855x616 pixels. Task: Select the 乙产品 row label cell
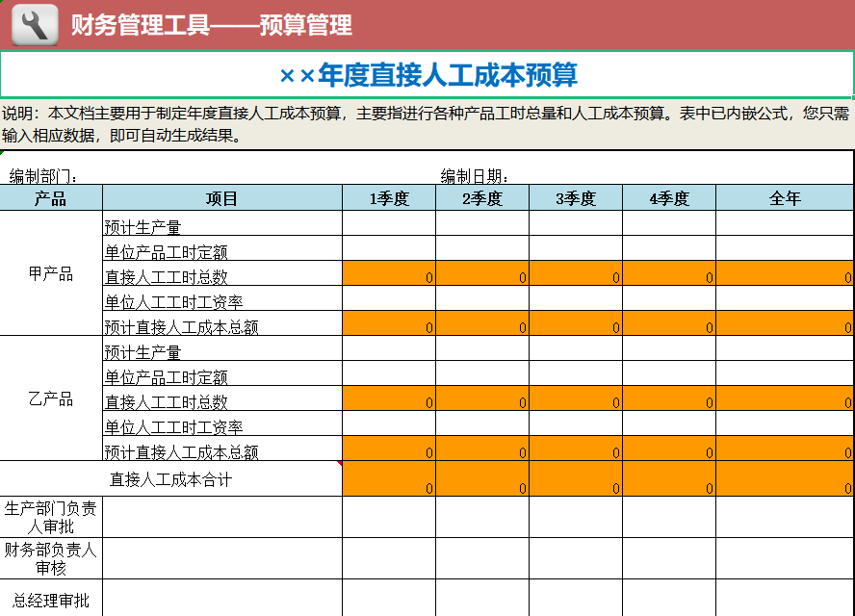(52, 398)
